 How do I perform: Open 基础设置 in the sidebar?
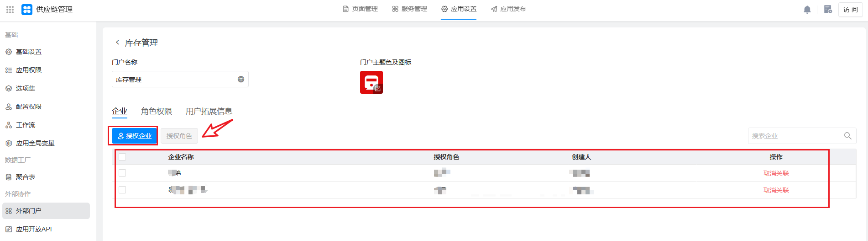tap(29, 52)
